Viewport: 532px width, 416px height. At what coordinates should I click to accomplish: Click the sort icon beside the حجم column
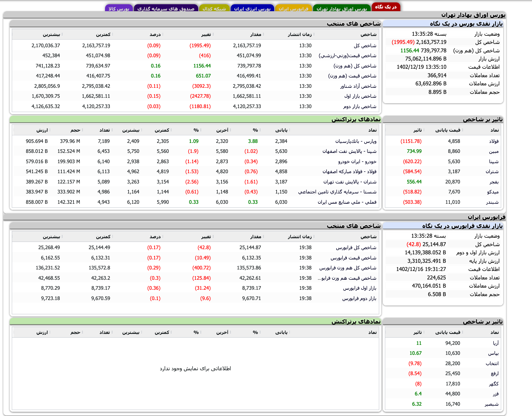coord(83,130)
